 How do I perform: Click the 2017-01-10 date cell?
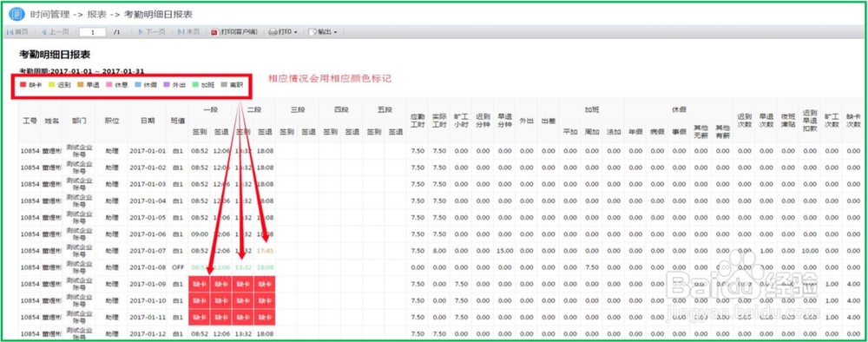click(148, 300)
